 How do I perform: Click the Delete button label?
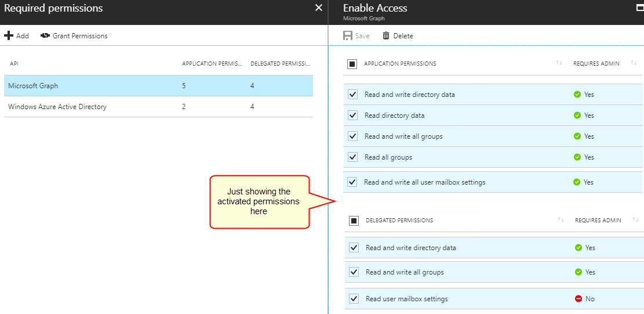(x=403, y=36)
